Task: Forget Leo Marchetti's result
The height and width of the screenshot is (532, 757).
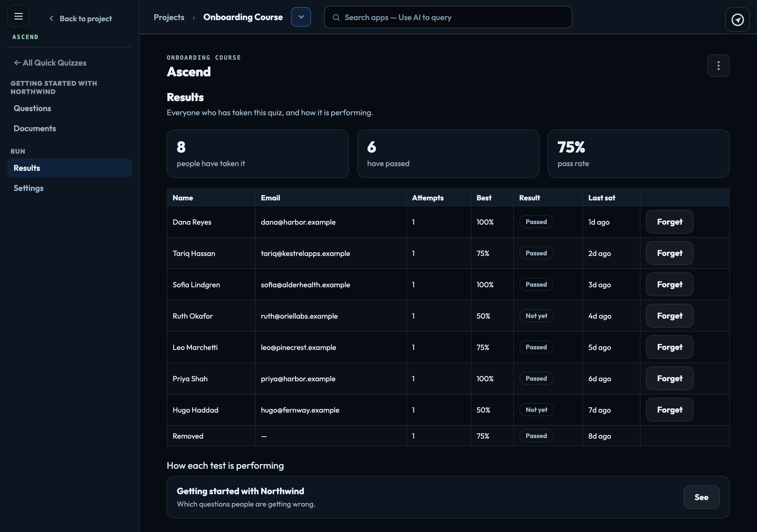Action: (x=669, y=347)
